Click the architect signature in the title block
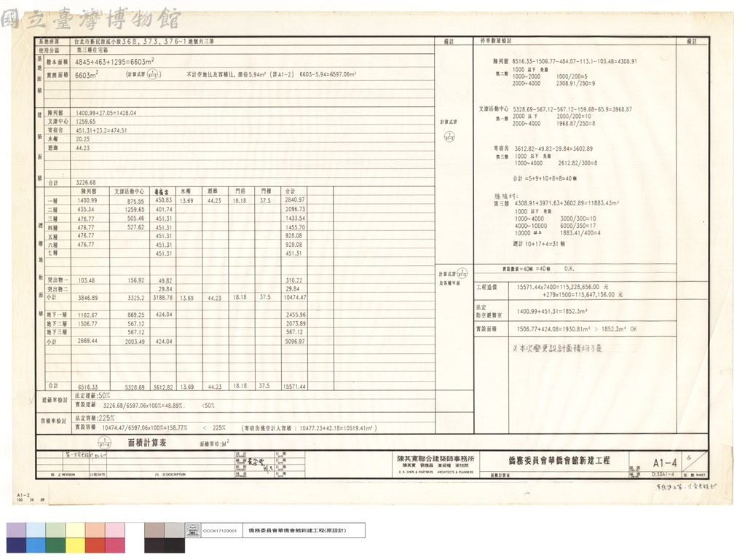Image resolution: width=745 pixels, height=560 pixels. (261, 464)
